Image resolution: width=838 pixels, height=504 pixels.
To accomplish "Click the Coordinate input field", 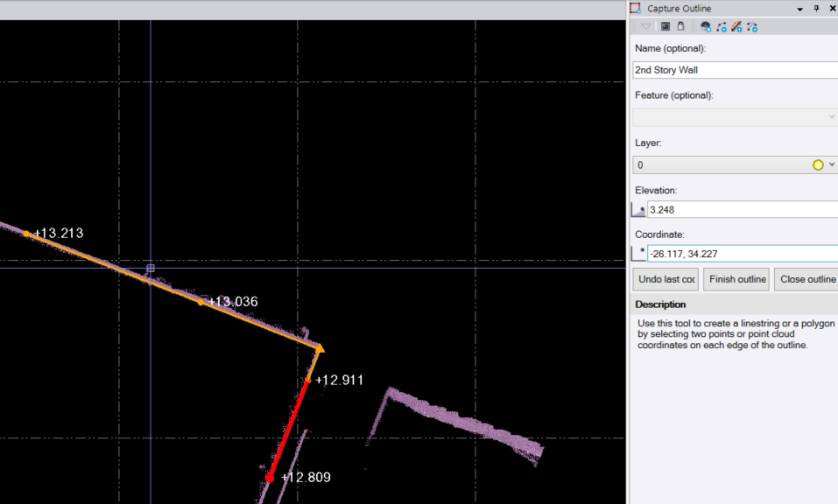I will click(740, 254).
